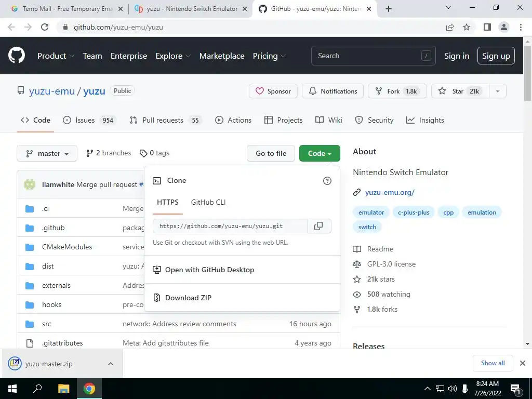Image resolution: width=532 pixels, height=399 pixels.
Task: Click the CMakeModules folder icon
Action: point(30,247)
